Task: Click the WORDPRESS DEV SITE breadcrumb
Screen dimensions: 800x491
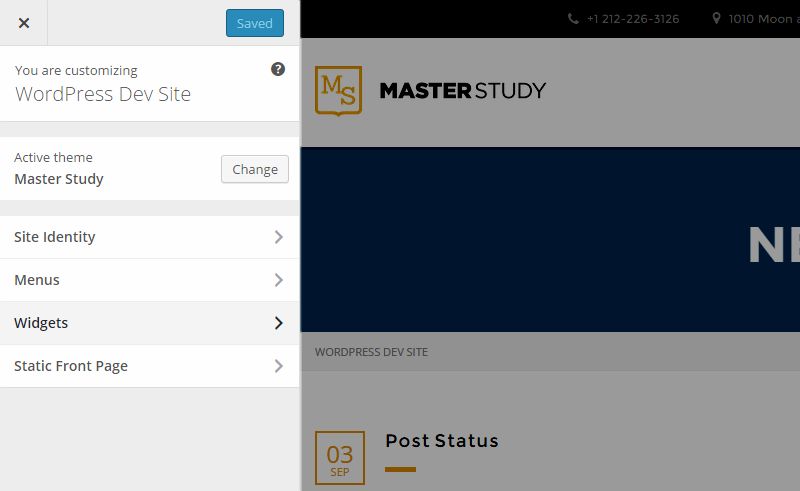Action: (371, 352)
